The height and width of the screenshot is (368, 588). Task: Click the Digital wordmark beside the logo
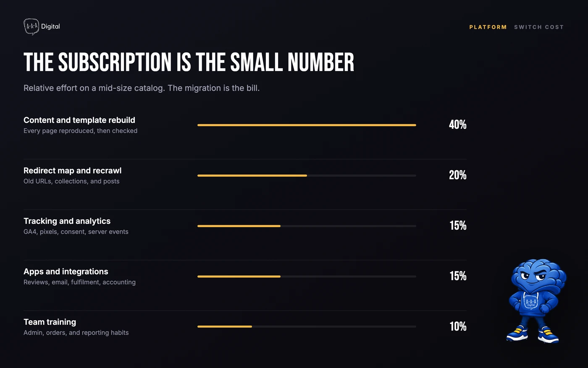coord(50,26)
